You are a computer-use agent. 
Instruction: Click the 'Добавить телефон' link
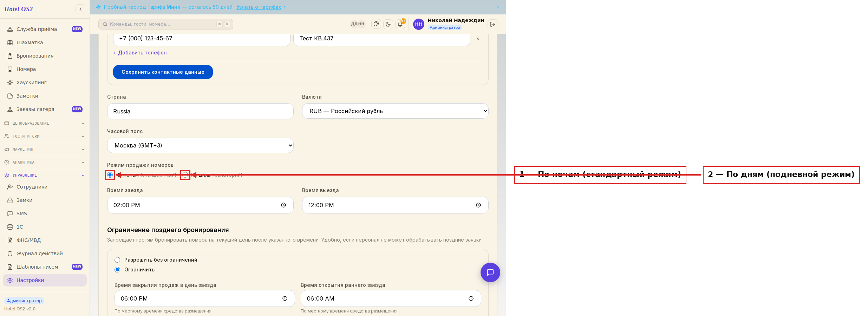coord(140,53)
